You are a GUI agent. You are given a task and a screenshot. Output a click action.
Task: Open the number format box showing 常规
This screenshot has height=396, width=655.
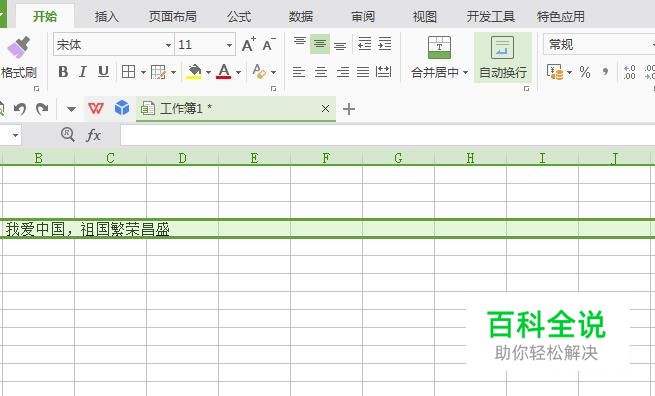pos(599,44)
